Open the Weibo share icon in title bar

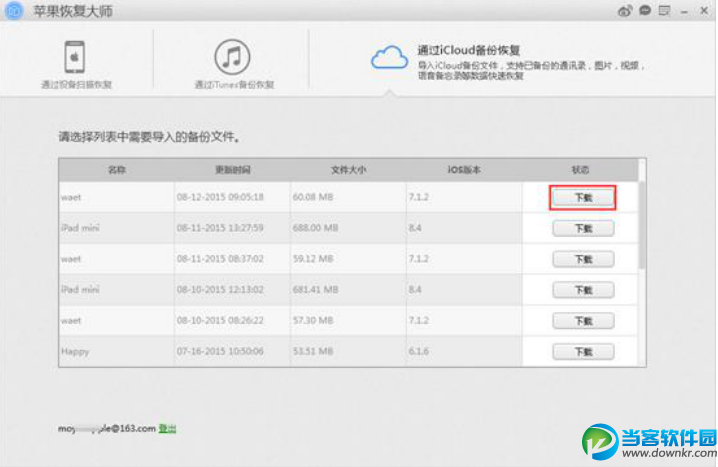625,11
